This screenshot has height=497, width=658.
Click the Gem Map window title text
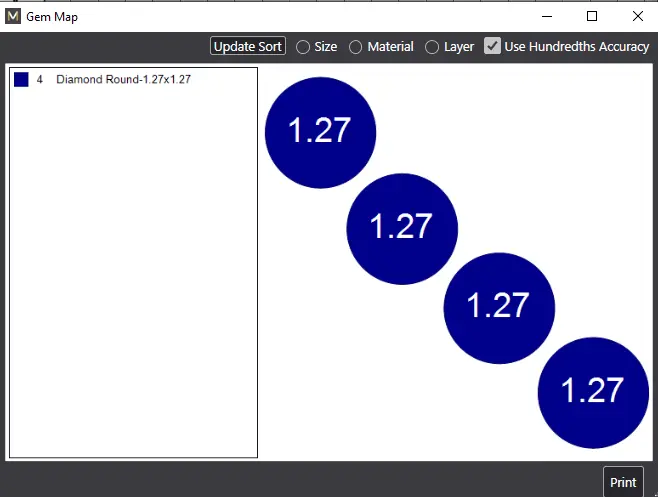click(x=52, y=17)
